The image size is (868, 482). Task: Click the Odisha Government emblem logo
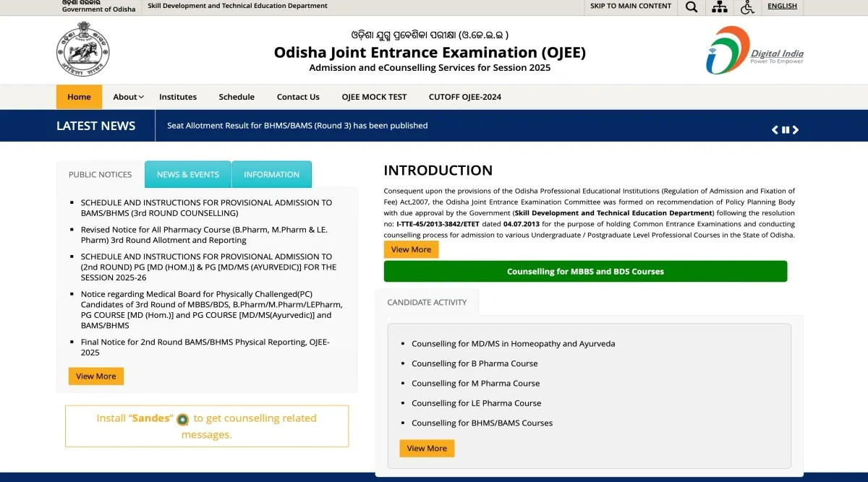point(82,49)
